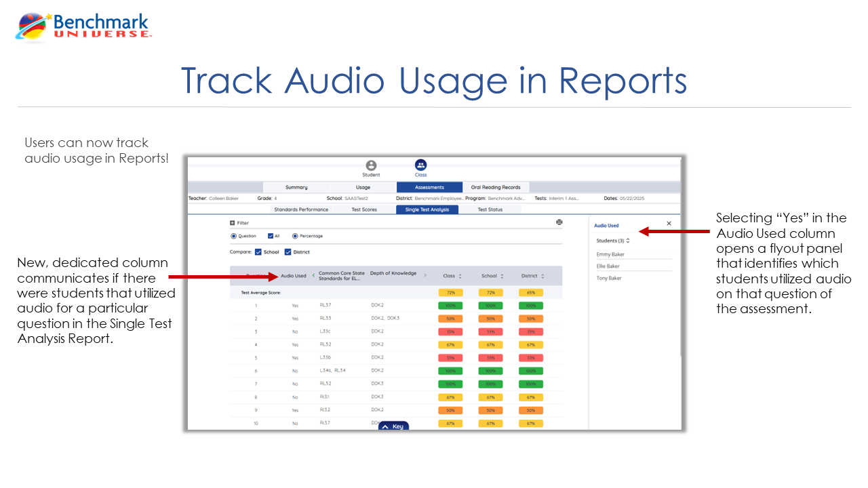Open the Oral Reading Records tab
The image size is (868, 488).
[496, 188]
